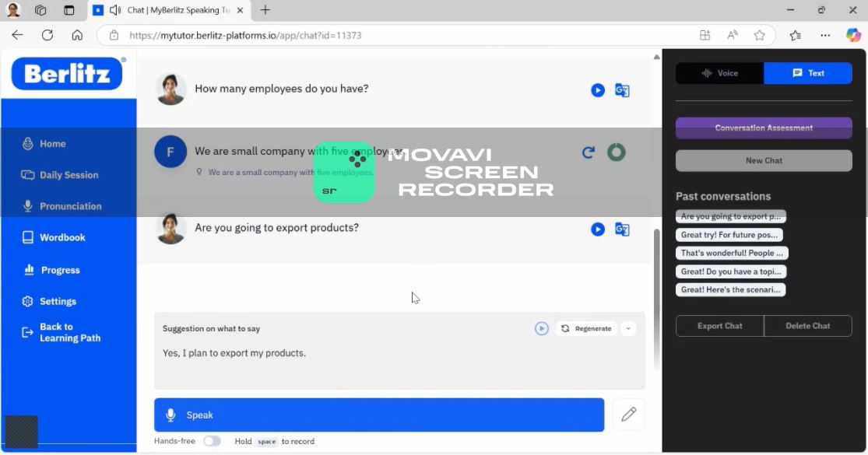
Task: Click the tutor avatar beside 'How many employees do you have?'
Action: coord(170,89)
